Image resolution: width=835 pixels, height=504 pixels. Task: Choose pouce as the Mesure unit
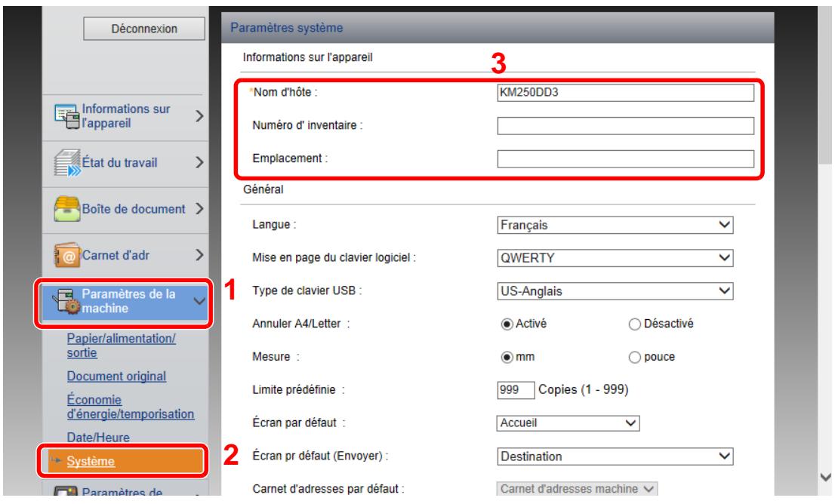click(x=634, y=357)
